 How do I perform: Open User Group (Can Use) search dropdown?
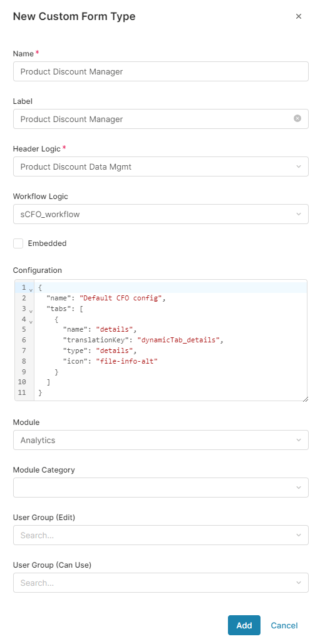(x=160, y=583)
